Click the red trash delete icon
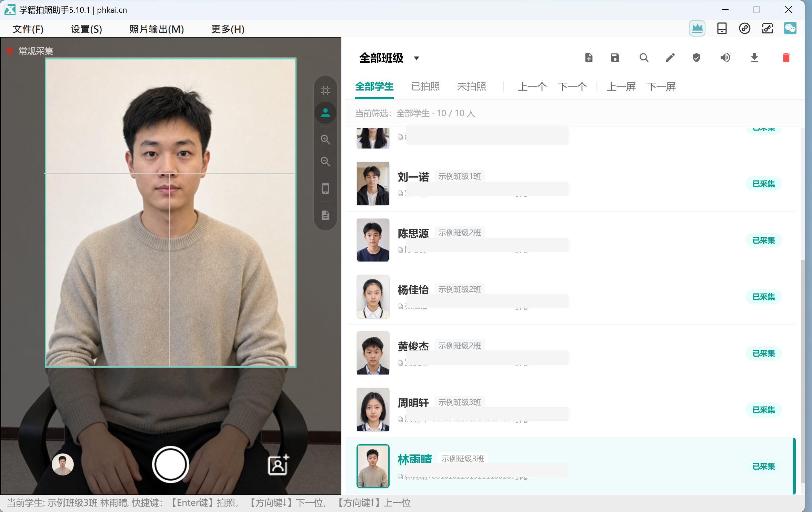The image size is (812, 512). (786, 58)
